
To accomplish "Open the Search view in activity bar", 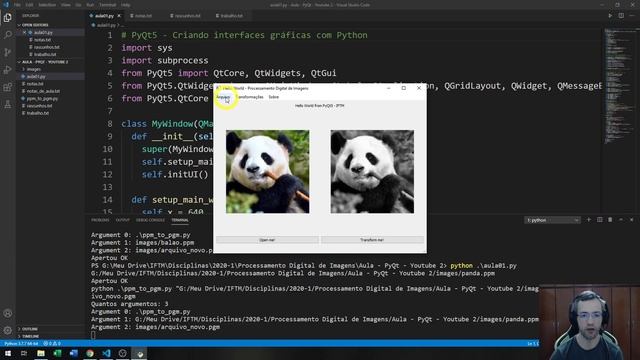I will 7,35.
